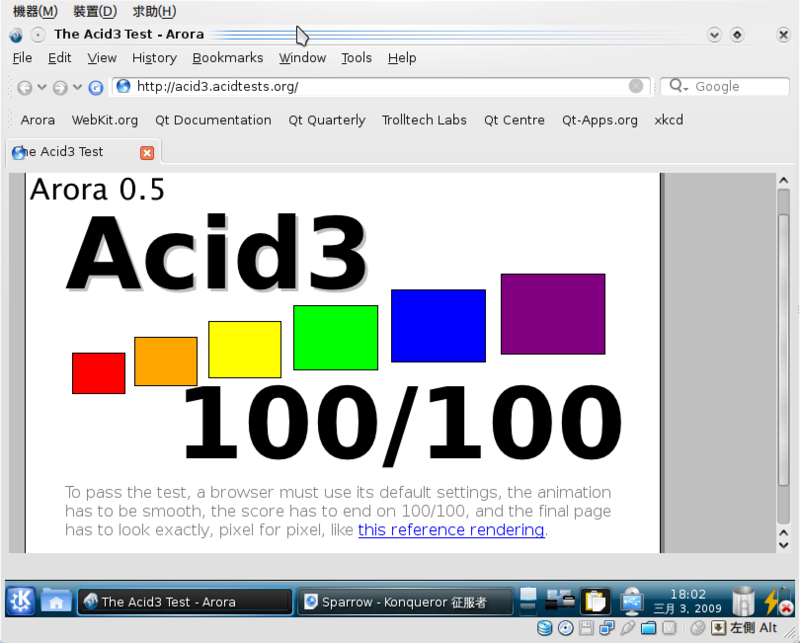Click the purple square on Acid3 page
800x643 pixels.
[552, 314]
